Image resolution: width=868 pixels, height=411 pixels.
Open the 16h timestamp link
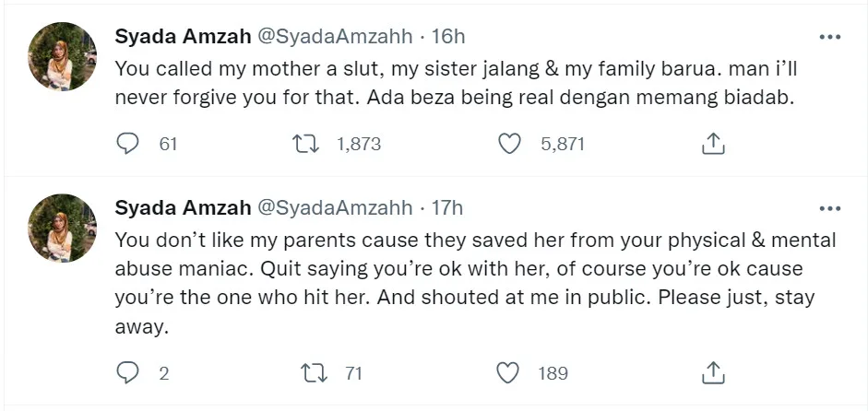448,37
